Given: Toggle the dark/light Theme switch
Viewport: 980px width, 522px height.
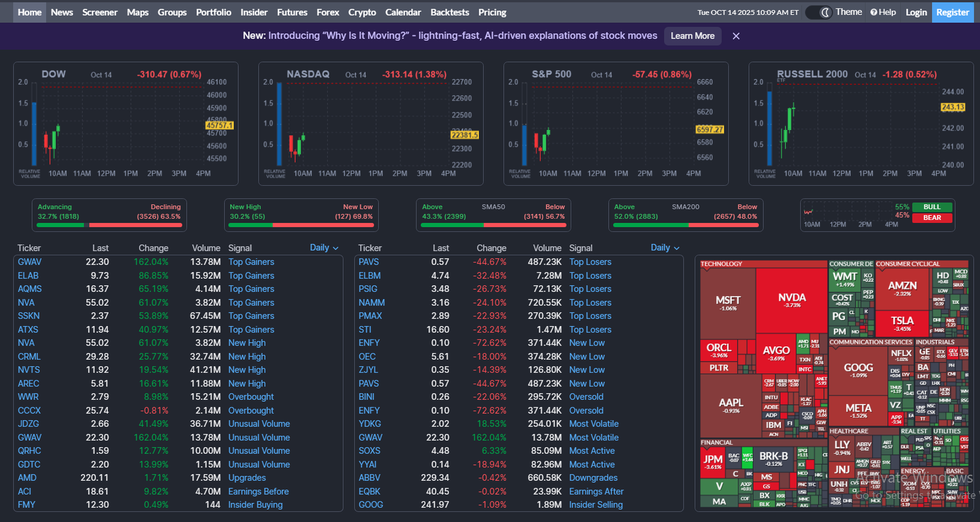Looking at the screenshot, I should point(818,12).
